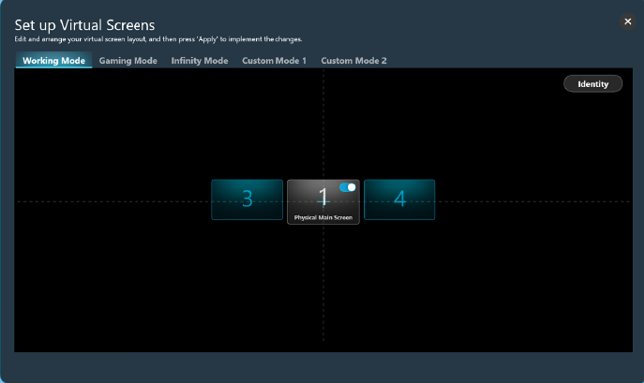The image size is (644, 383).
Task: Click the Identity button
Action: [x=593, y=84]
